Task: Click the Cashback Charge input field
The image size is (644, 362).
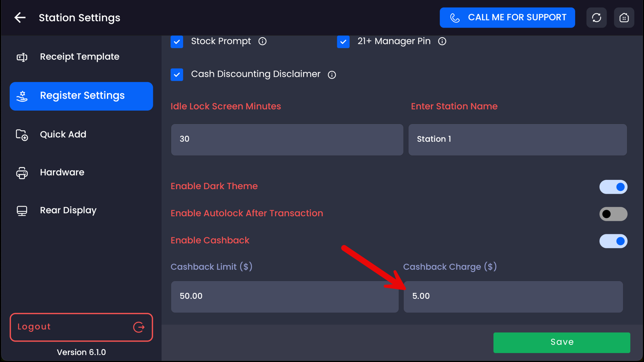Action: coord(513,297)
